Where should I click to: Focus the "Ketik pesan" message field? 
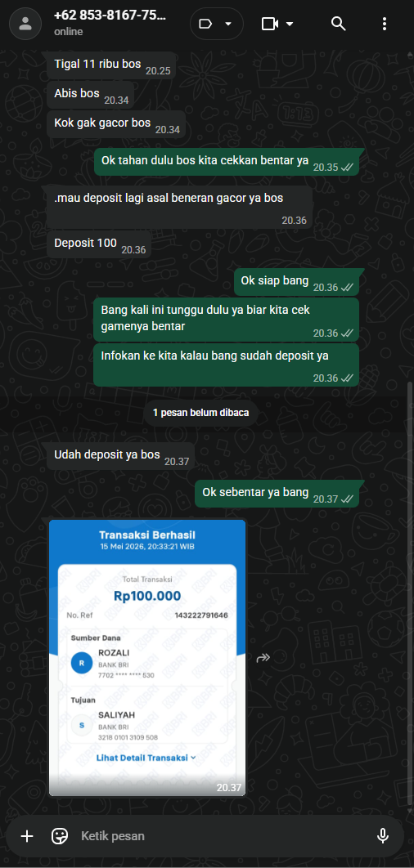(222, 835)
